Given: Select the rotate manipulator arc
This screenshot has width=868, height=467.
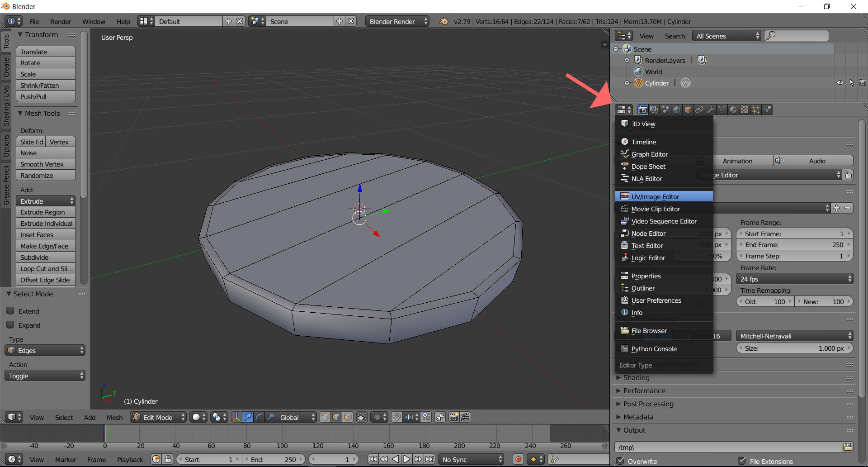Looking at the screenshot, I should pyautogui.click(x=259, y=417).
